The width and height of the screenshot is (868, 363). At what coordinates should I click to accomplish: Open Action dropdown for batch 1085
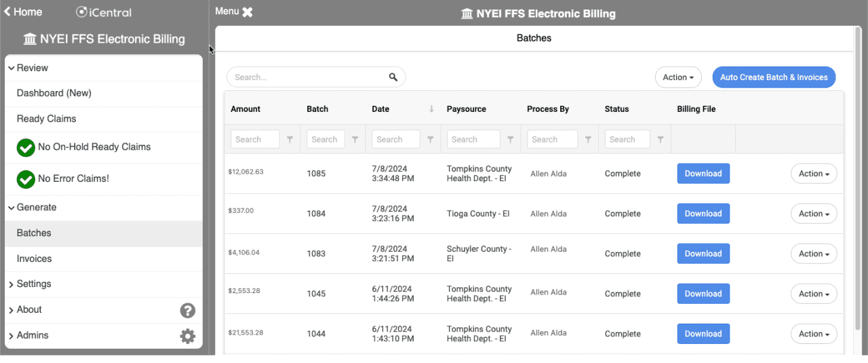pyautogui.click(x=814, y=174)
